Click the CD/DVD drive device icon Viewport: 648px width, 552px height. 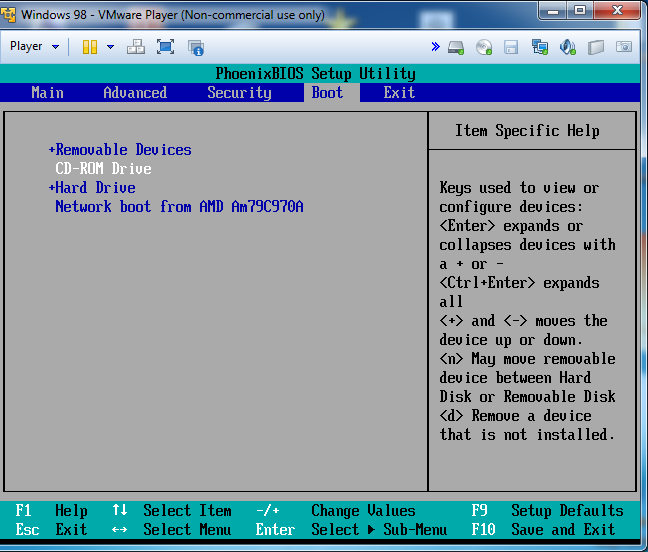tap(484, 46)
